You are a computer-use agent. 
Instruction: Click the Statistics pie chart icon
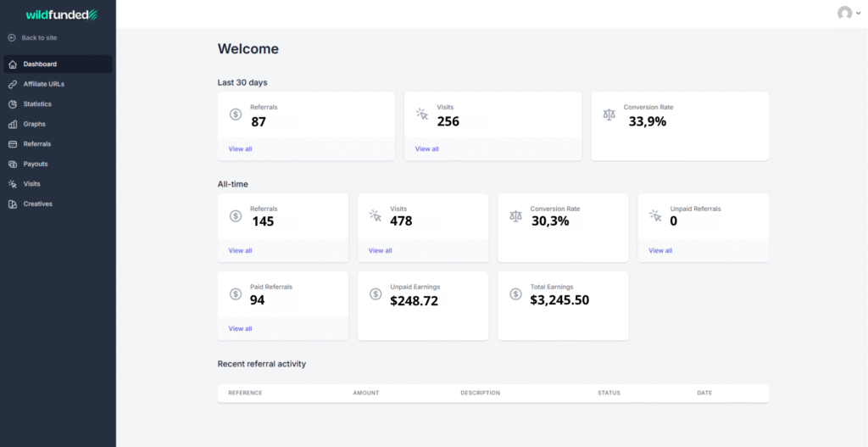[x=13, y=104]
